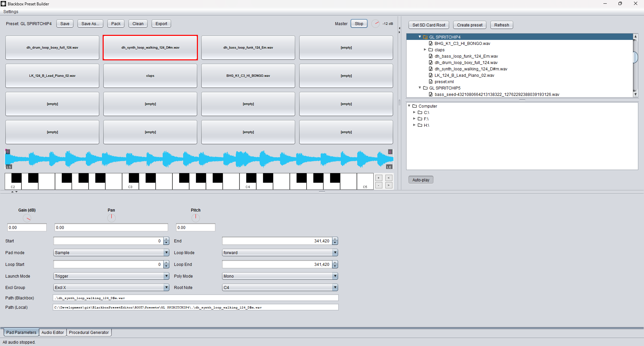Open the Settings menu
644x346 pixels.
tap(10, 11)
